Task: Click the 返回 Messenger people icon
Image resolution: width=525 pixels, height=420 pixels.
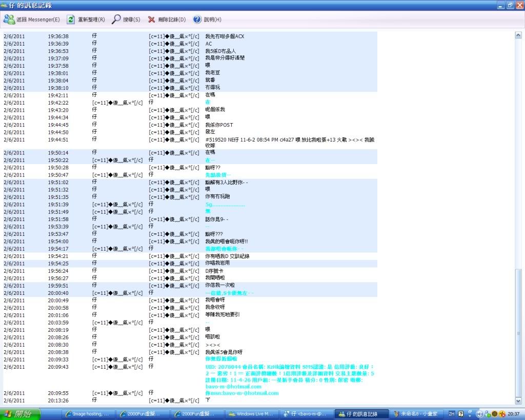Action: 9,19
